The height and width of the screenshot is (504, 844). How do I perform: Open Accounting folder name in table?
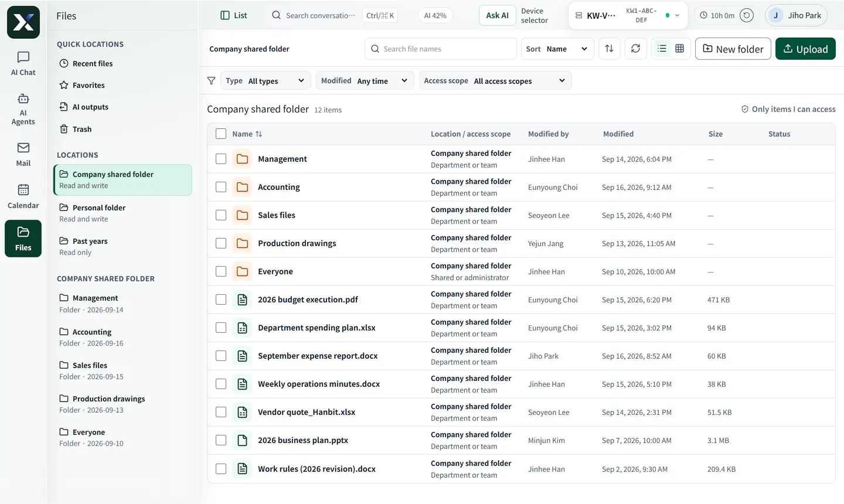(x=279, y=187)
